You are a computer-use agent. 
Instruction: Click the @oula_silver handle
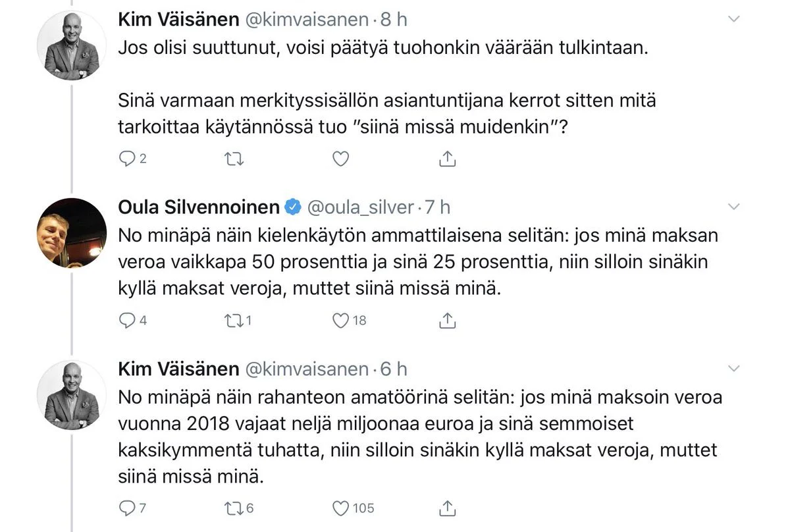tap(360, 207)
